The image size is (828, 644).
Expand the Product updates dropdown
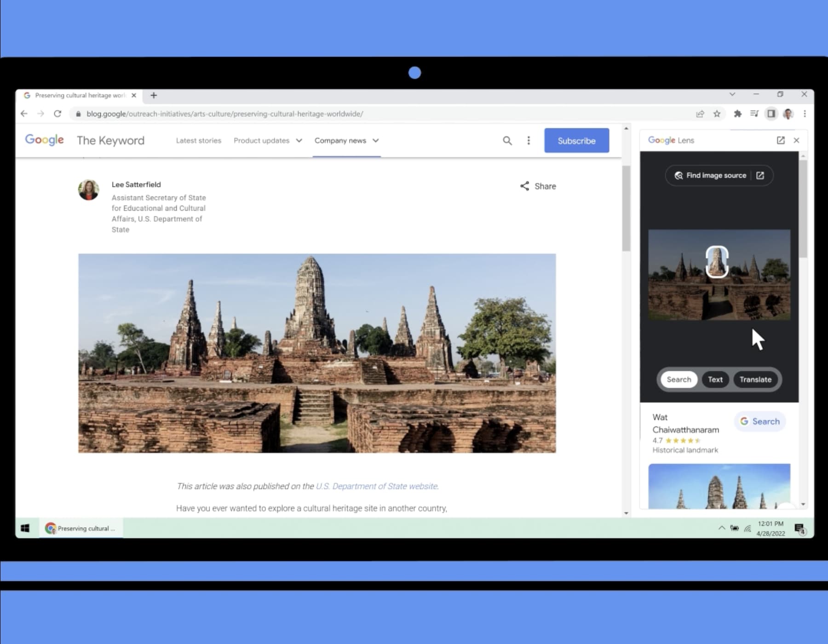(x=299, y=141)
